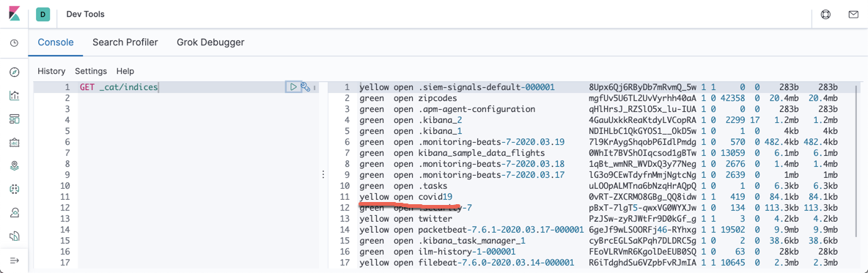The height and width of the screenshot is (273, 868).
Task: Open the person-shaped icon in sidebar
Action: click(x=15, y=212)
